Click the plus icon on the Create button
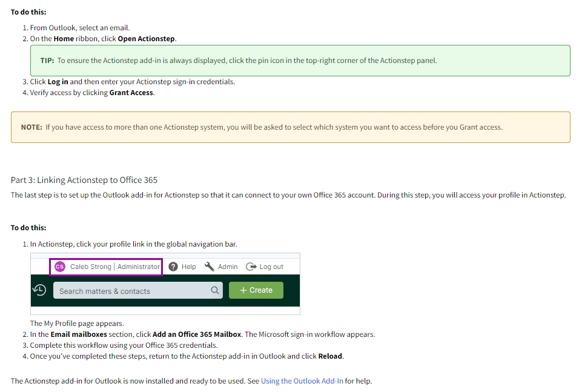Viewport: 582px width, 392px height. (x=243, y=290)
